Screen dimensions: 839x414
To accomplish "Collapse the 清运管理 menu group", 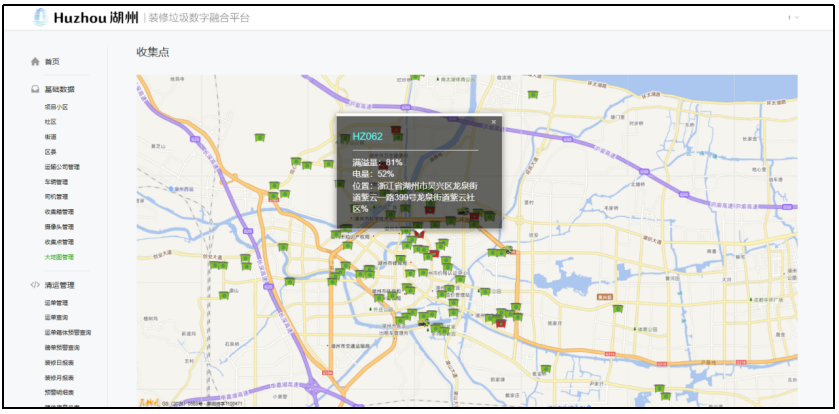I will pyautogui.click(x=59, y=285).
